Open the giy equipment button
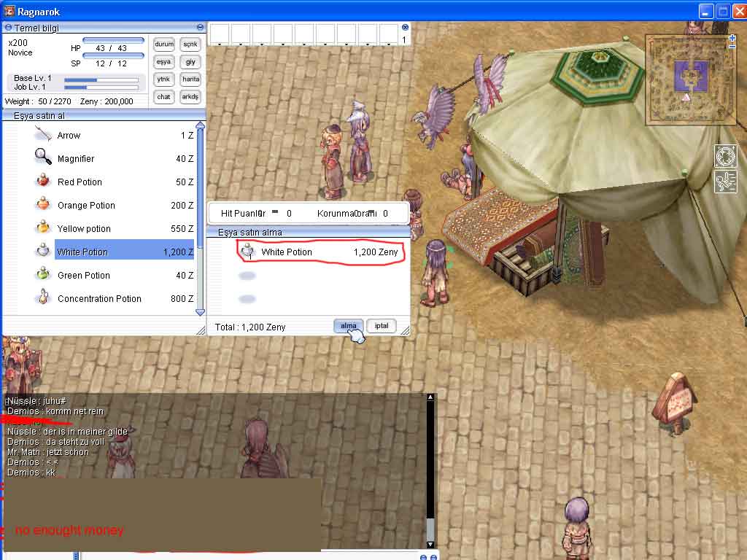The width and height of the screenshot is (747, 560). [190, 62]
